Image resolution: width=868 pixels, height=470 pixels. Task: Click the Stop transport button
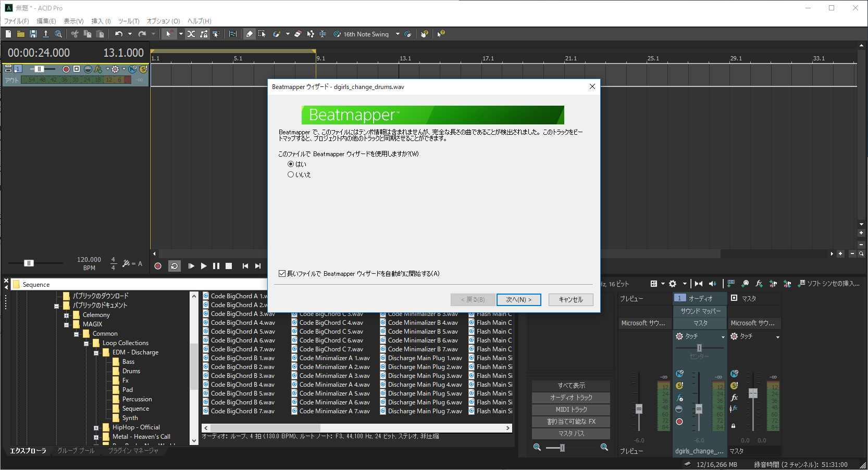pos(229,266)
